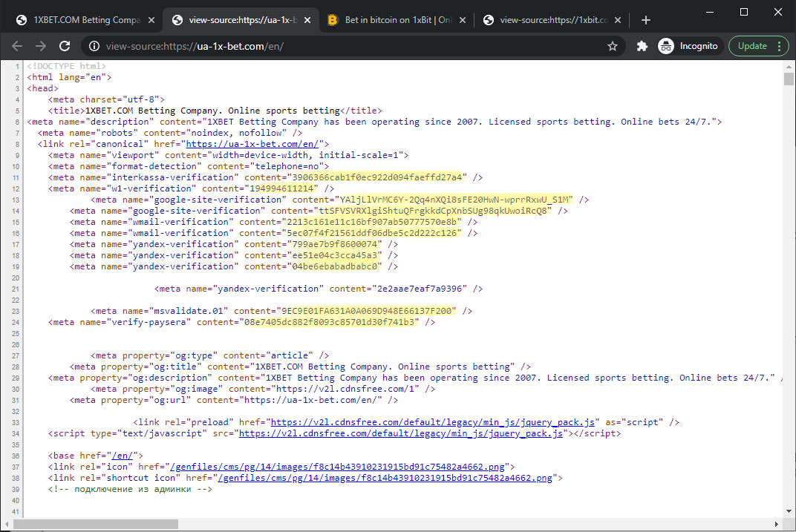Open the Chrome three-dot menu
The image size is (796, 532).
click(779, 46)
